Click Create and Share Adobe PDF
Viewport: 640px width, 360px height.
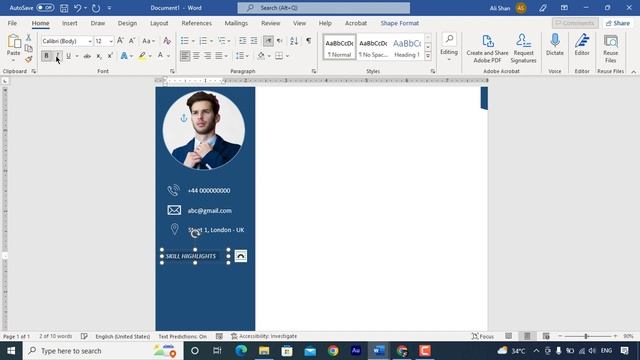click(487, 49)
